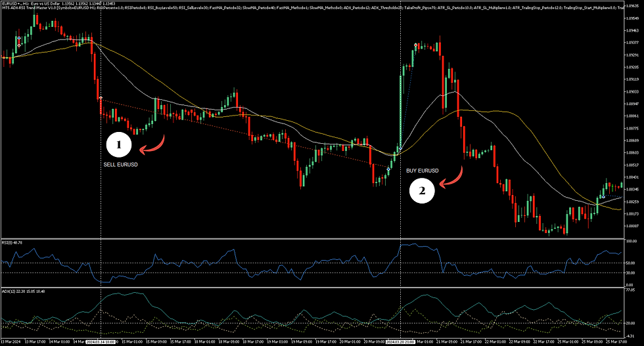Click the EURUSD H1 chart title text
The width and height of the screenshot is (644, 346).
pos(58,3)
